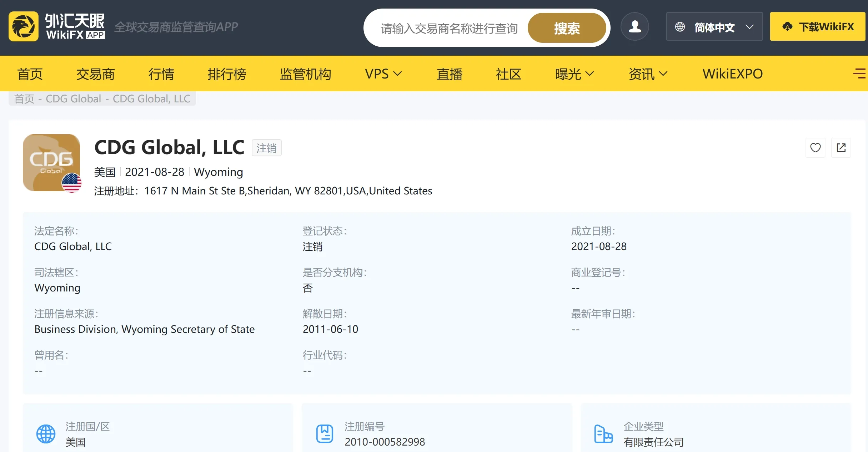This screenshot has height=452, width=868.
Task: Click the 全球交易商监管查询APP tagline
Action: (176, 27)
